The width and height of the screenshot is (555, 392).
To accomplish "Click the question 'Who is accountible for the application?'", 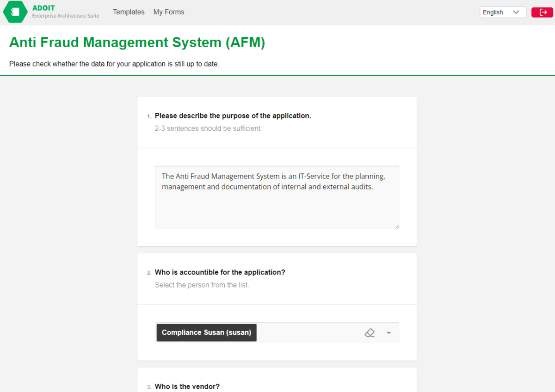I will [x=220, y=272].
